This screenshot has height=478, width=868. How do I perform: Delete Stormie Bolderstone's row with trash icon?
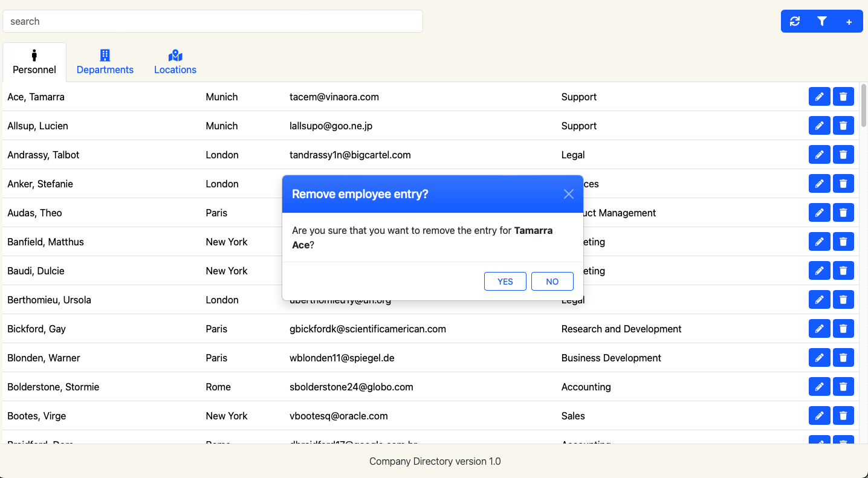843,387
